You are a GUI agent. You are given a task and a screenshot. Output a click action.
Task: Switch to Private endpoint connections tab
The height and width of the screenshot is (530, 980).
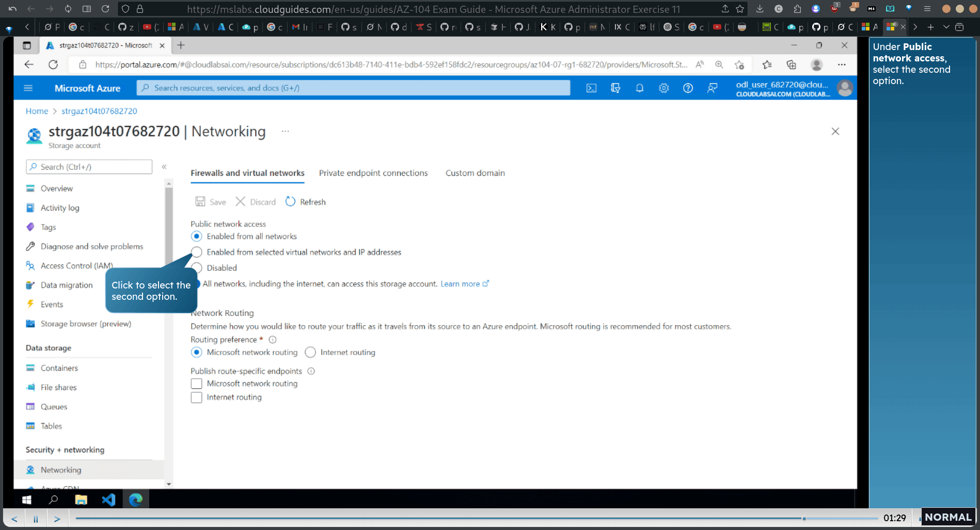coord(373,173)
